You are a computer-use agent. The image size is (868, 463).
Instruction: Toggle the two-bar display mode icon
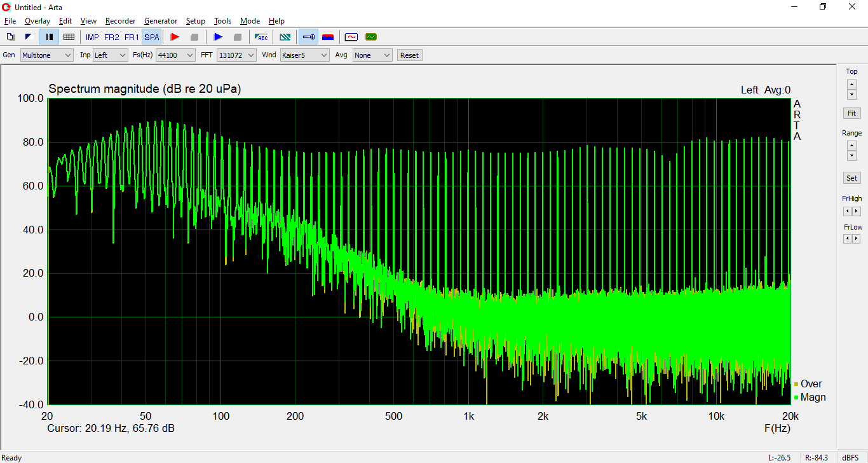49,37
